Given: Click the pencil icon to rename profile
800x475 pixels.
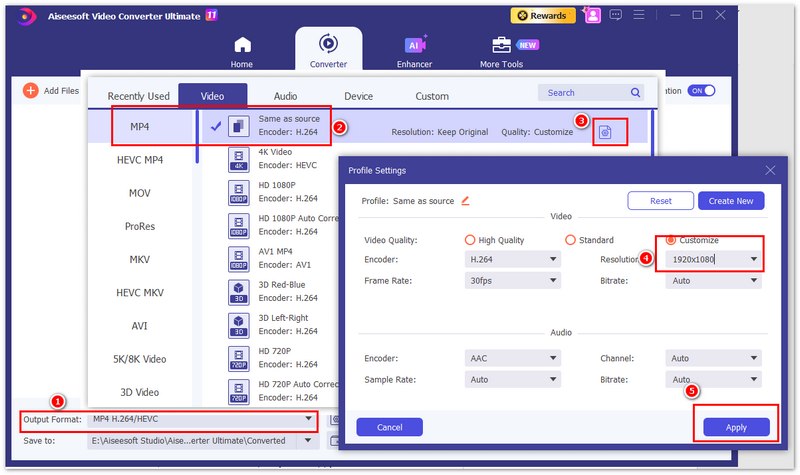Looking at the screenshot, I should coord(465,200).
